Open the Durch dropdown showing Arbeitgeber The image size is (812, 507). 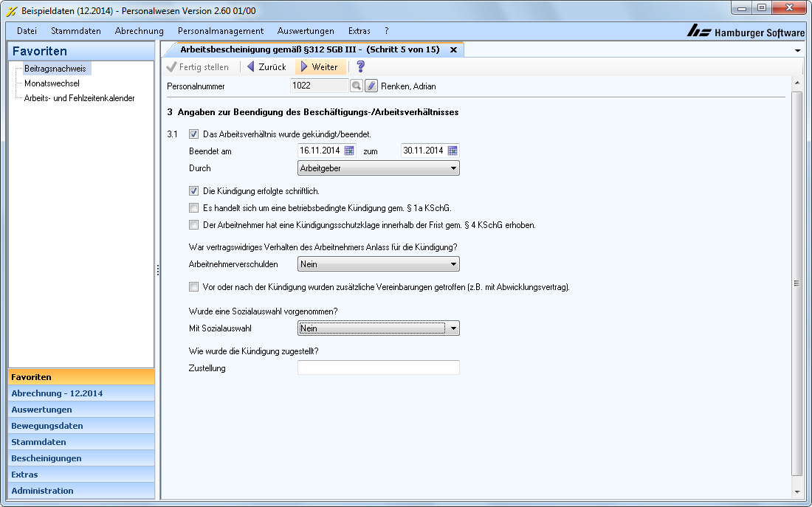coord(379,168)
